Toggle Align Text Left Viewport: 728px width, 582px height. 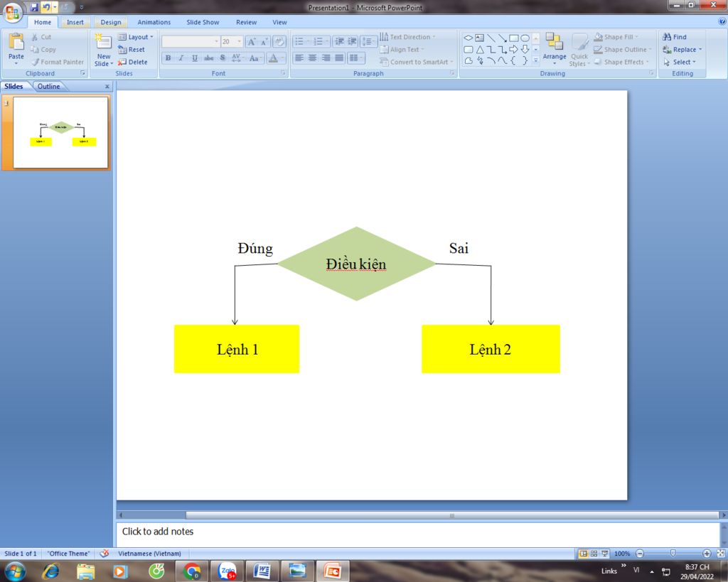299,58
